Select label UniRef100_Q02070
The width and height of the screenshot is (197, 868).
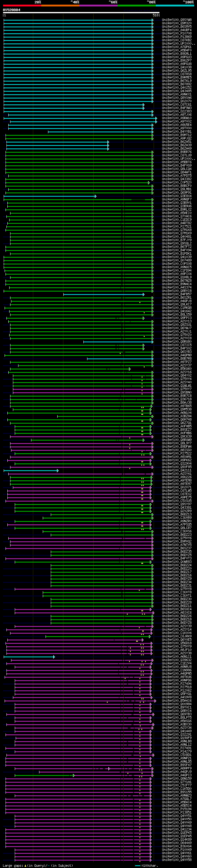coord(176,101)
